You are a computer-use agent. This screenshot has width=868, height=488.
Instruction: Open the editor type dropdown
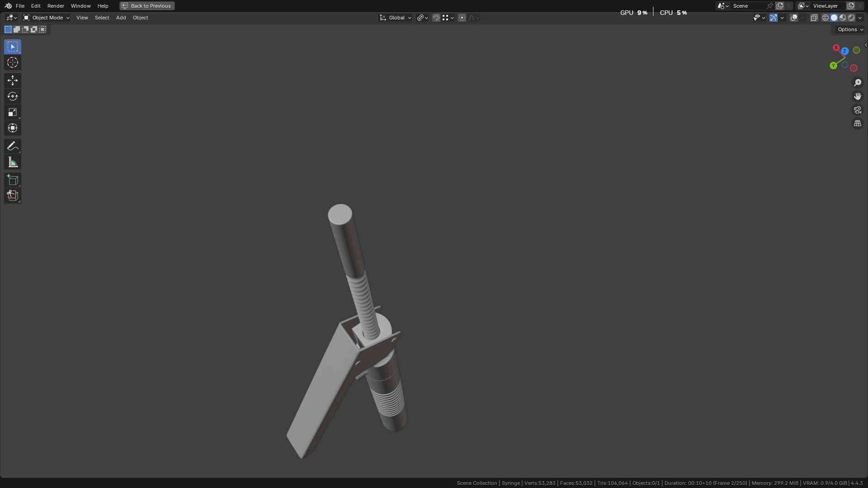point(11,18)
